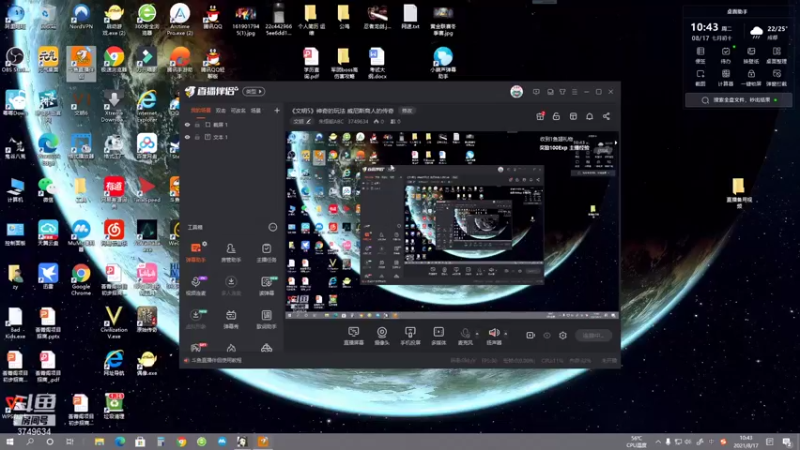Viewport: 800px width, 450px height.
Task: Click the record video icon in bottom bar
Action: pos(531,335)
